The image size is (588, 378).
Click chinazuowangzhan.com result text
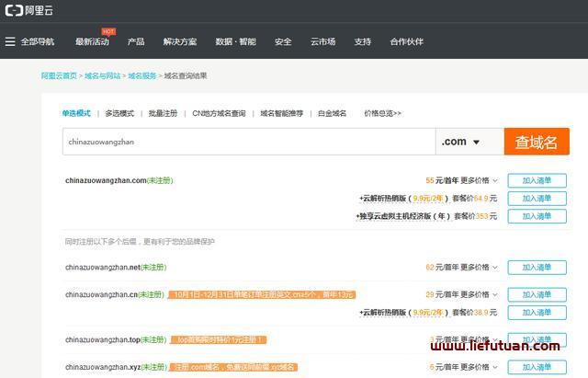point(106,180)
